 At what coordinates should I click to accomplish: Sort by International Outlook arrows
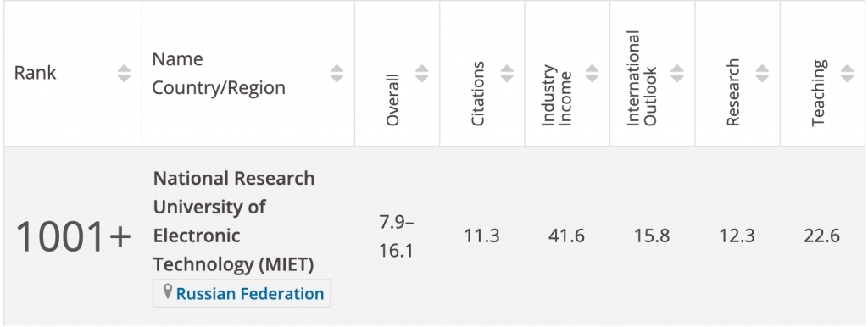pos(677,74)
